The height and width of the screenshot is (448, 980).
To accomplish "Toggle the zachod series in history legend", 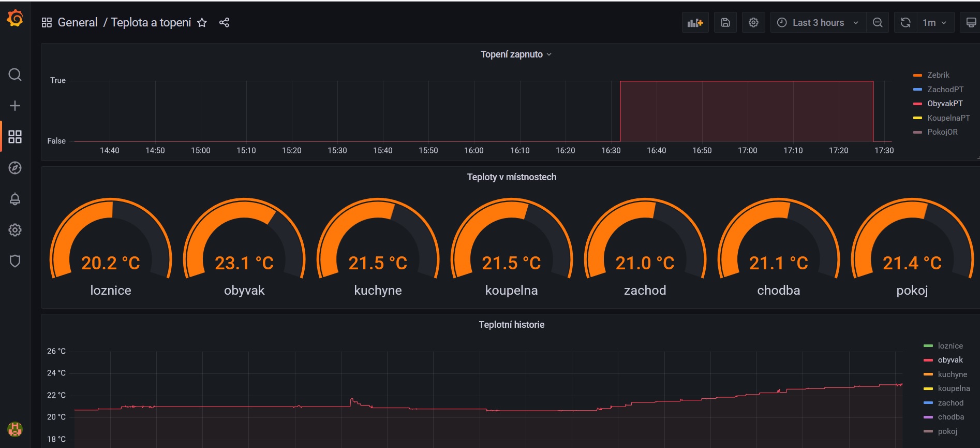I will point(951,403).
